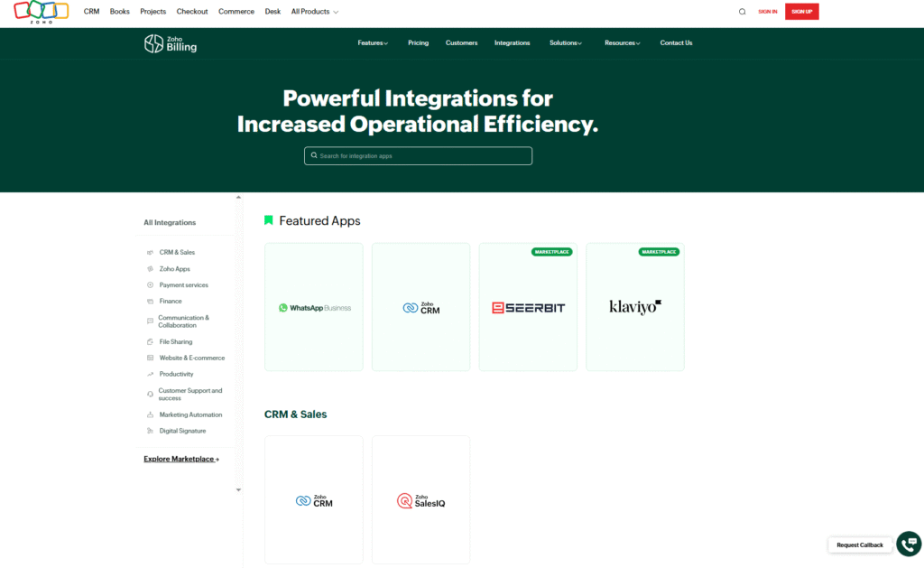Click the Zoho logo in top bar
Image resolution: width=924 pixels, height=568 pixels.
tap(36, 12)
